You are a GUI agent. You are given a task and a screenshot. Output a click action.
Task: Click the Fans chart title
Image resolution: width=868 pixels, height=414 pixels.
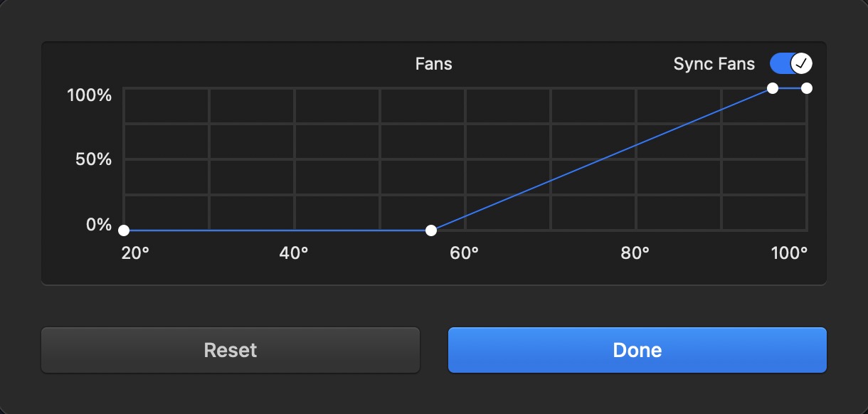point(434,64)
